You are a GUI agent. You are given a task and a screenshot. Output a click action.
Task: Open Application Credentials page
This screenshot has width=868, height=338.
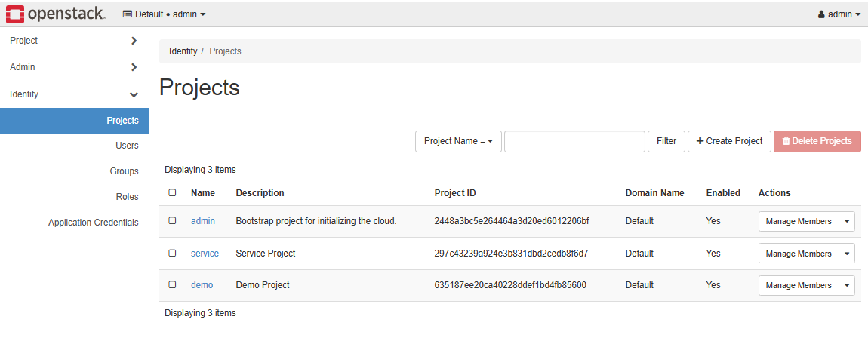[x=93, y=223]
